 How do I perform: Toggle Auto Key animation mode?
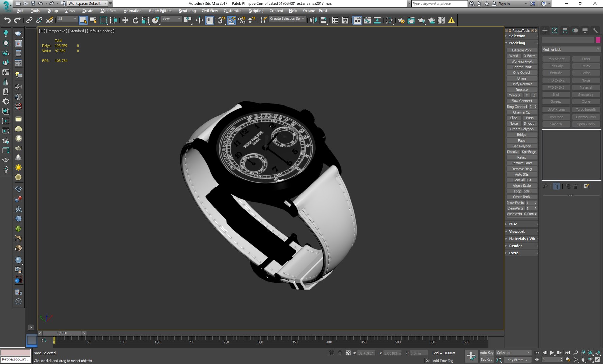486,353
